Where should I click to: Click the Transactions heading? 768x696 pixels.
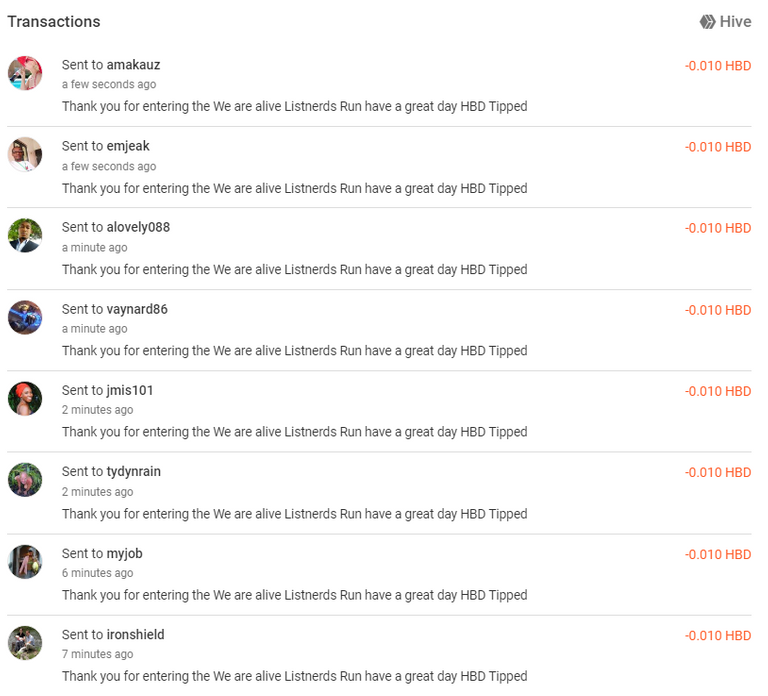[54, 22]
